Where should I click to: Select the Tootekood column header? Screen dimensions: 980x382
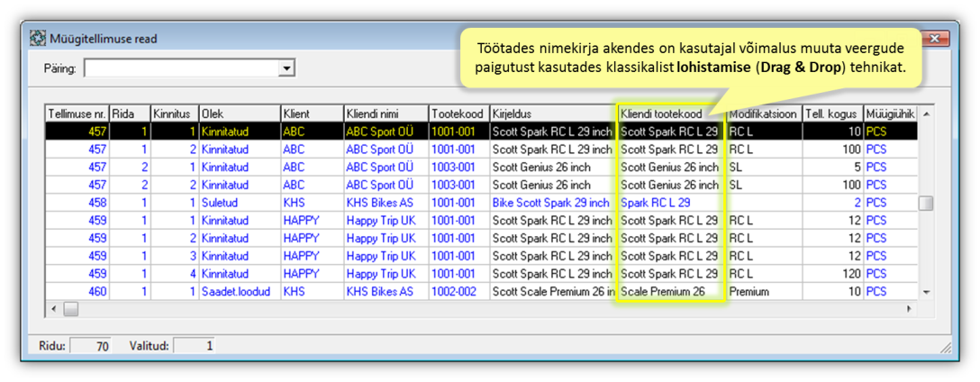pyautogui.click(x=458, y=114)
